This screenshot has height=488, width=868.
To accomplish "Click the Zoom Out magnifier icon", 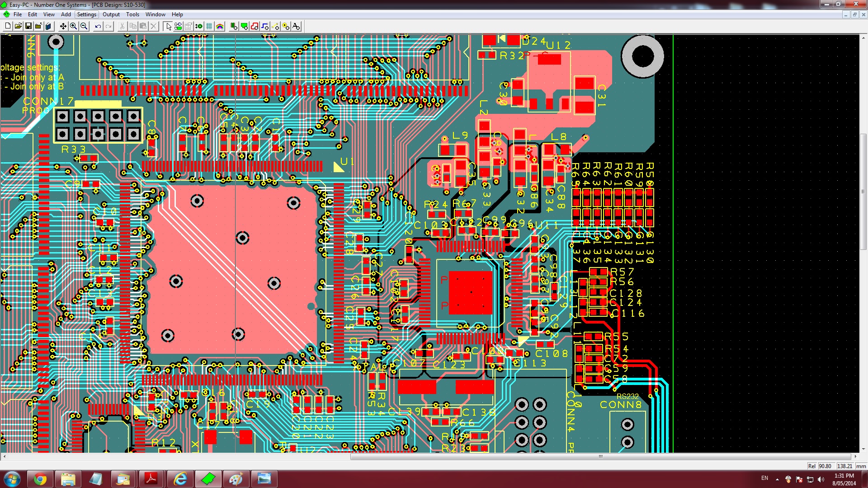I will pyautogui.click(x=84, y=26).
